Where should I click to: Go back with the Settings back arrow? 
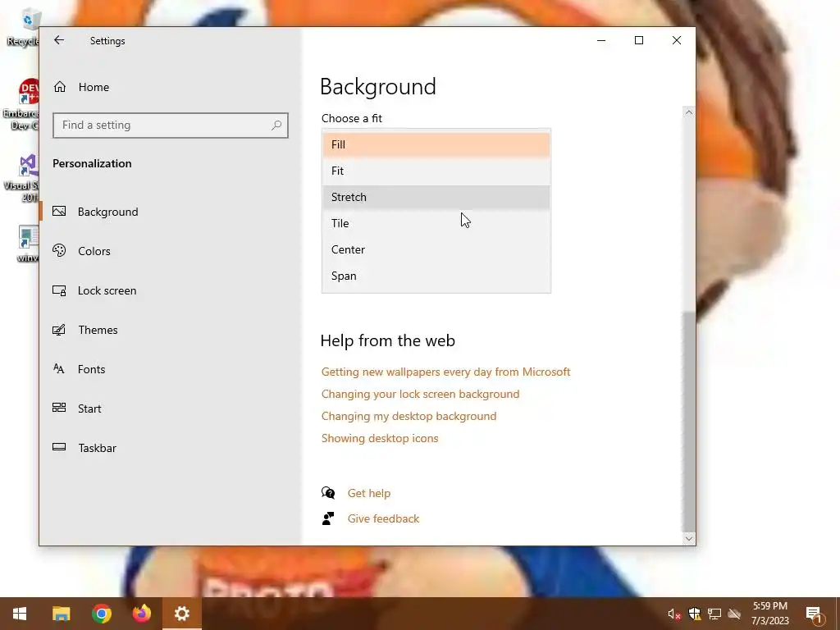[x=59, y=40]
